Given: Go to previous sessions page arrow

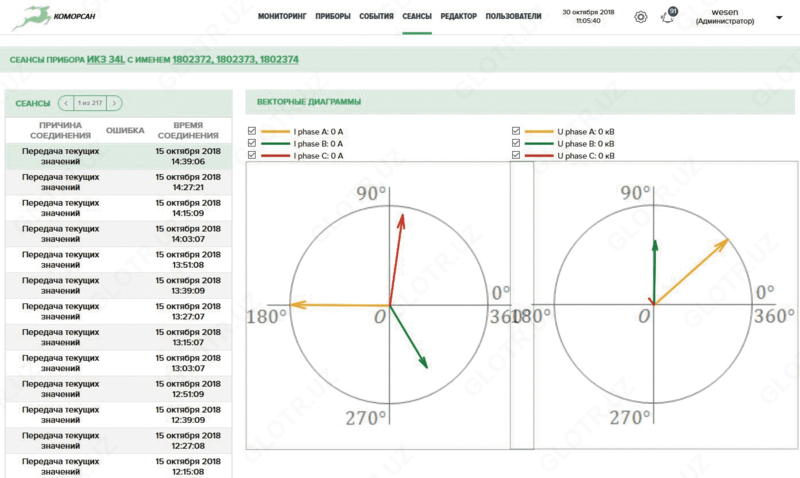Looking at the screenshot, I should coord(66,103).
